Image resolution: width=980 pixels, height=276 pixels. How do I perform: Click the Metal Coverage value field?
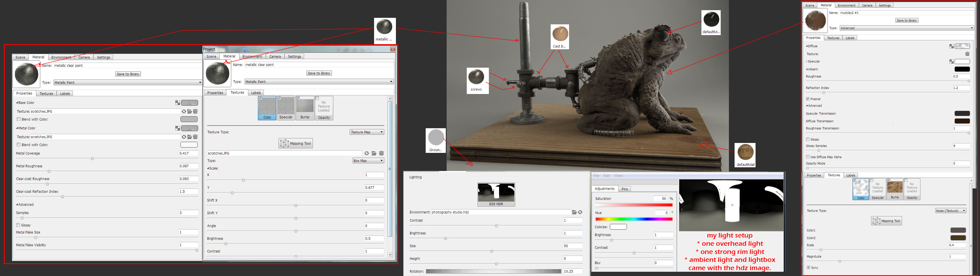(188, 153)
